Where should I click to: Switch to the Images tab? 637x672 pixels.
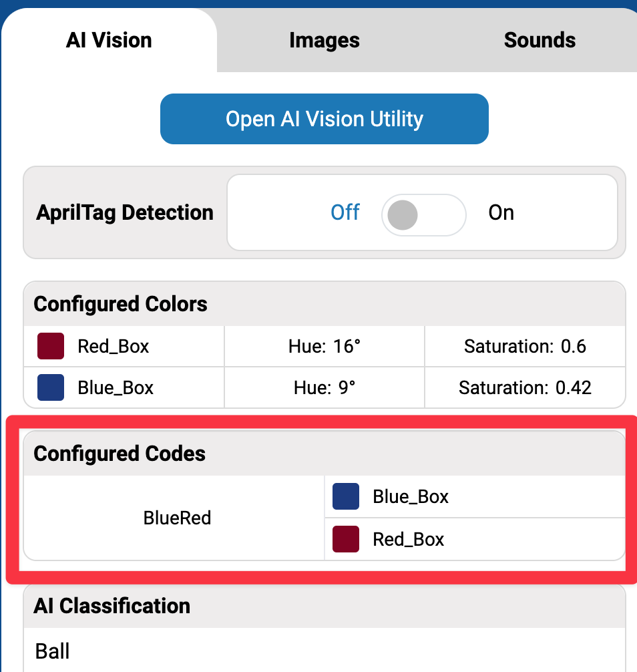(x=324, y=40)
